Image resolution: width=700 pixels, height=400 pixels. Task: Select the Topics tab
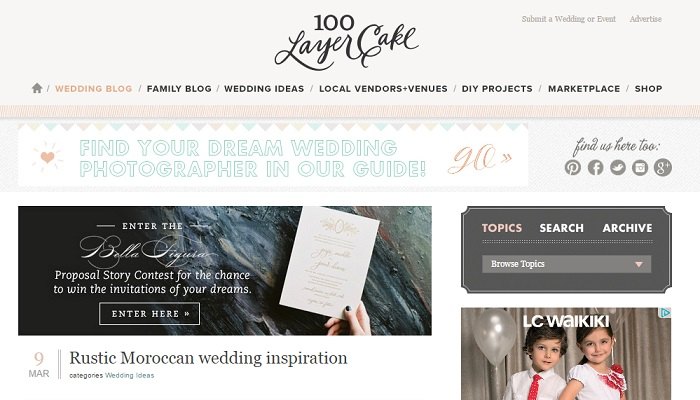click(x=502, y=228)
